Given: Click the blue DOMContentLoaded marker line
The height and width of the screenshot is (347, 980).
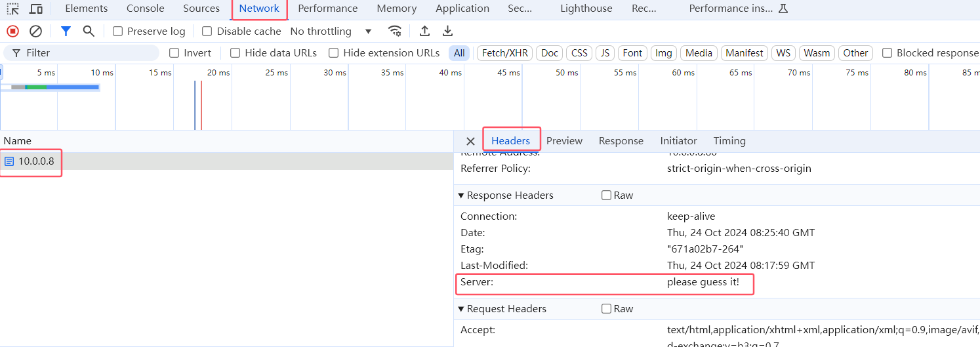Looking at the screenshot, I should click(x=195, y=105).
